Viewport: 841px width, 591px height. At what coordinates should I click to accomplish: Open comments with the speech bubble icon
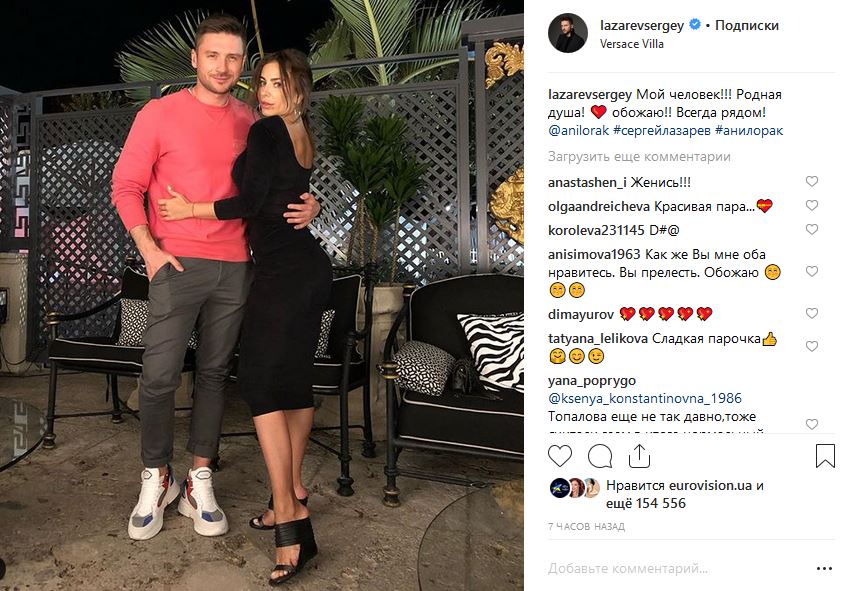[x=600, y=456]
